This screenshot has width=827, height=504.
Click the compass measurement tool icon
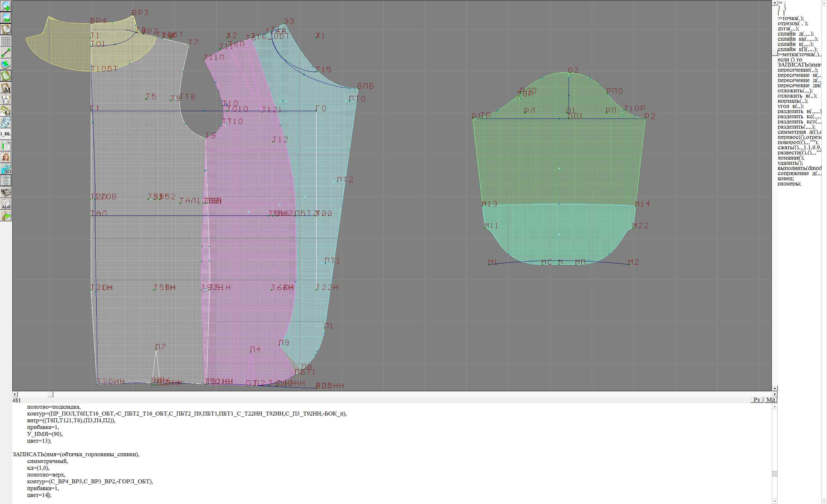point(6,99)
